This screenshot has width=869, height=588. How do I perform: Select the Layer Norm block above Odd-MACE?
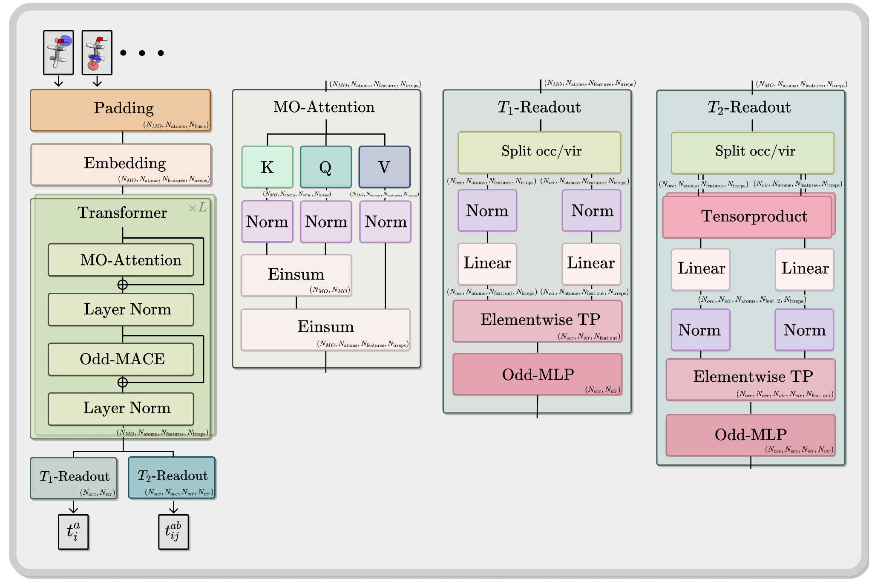point(121,309)
